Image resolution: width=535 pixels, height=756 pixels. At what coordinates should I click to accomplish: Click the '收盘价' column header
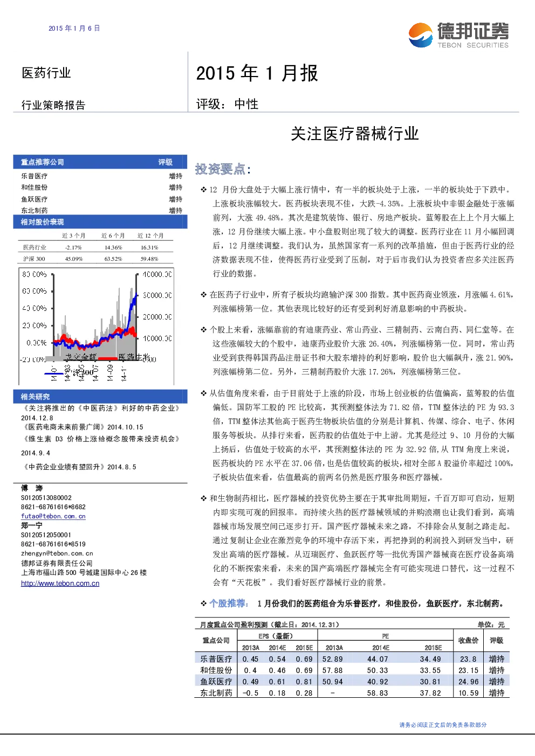(468, 641)
